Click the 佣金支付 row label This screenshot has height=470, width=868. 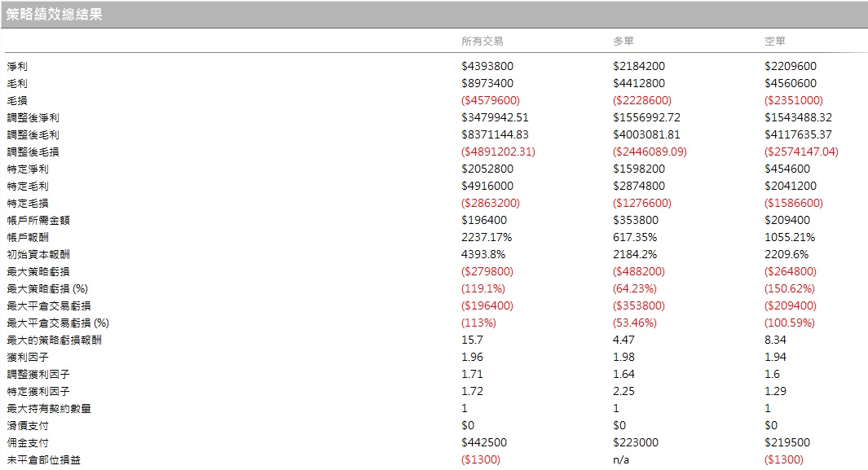pos(28,443)
